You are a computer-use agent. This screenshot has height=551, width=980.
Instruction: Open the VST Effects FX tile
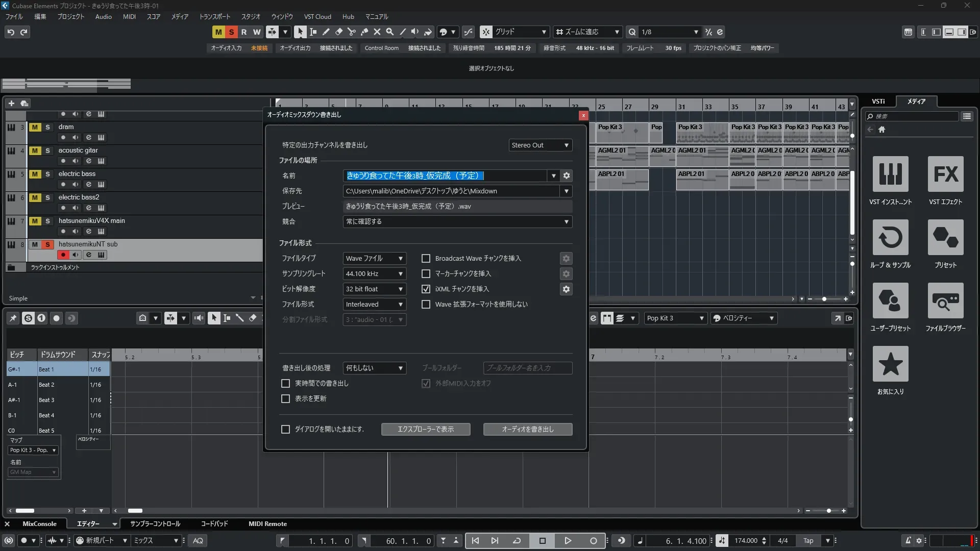pyautogui.click(x=945, y=174)
